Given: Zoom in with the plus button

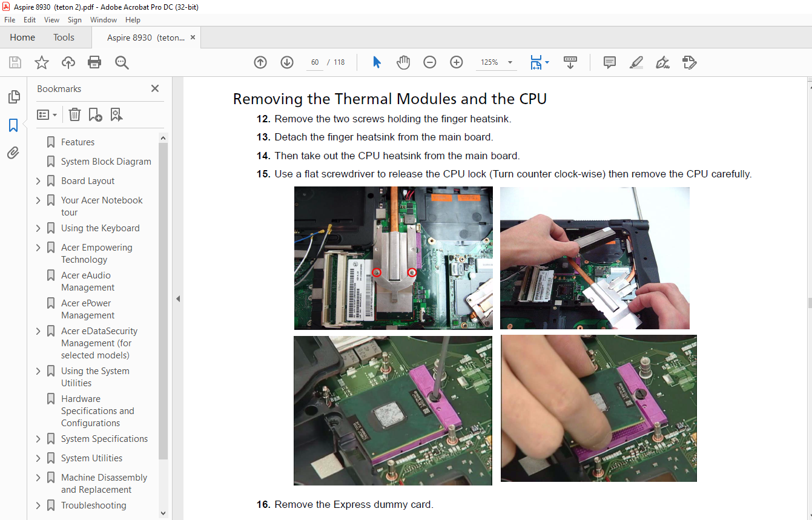Looking at the screenshot, I should [457, 62].
